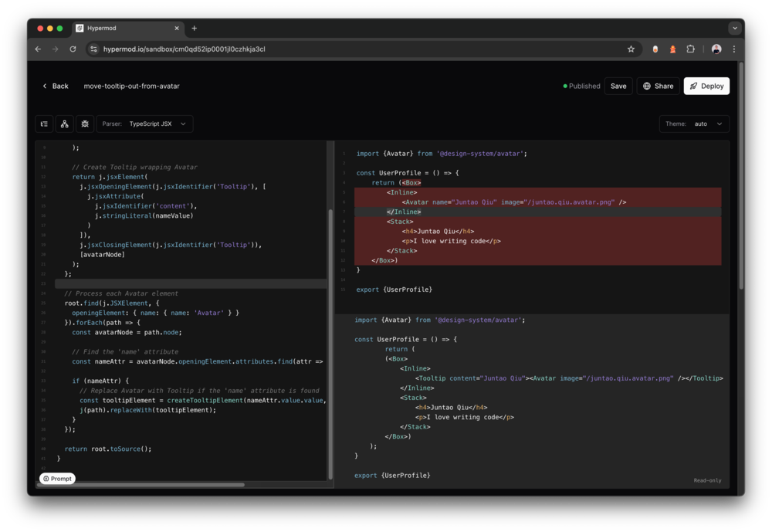Open the AST tree network icon
The image size is (772, 532).
point(64,124)
